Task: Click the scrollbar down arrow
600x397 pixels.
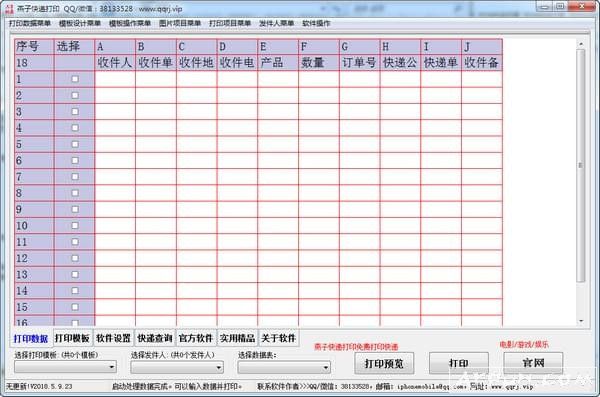Action: tap(581, 321)
